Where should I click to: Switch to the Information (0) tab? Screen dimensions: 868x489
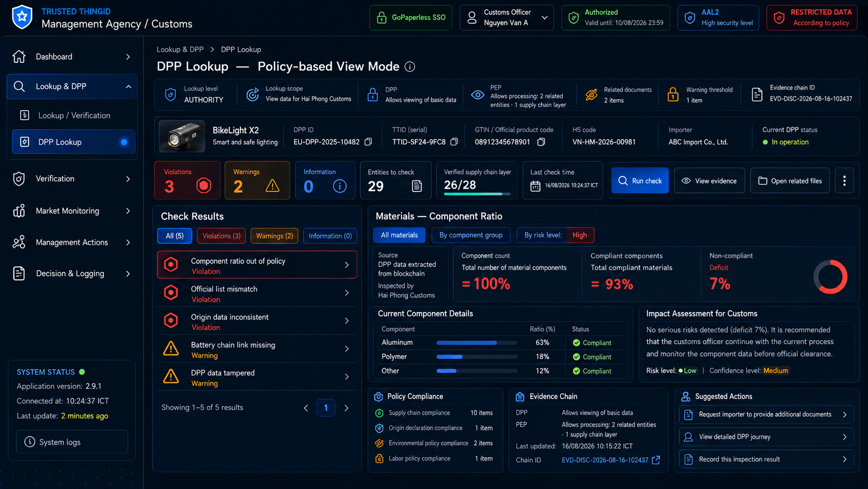coord(330,236)
